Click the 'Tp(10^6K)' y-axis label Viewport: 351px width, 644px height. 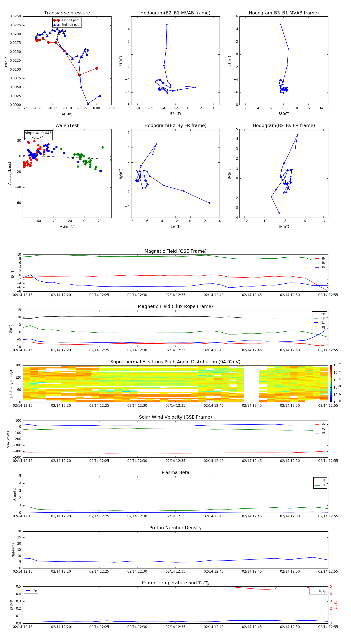point(11,605)
